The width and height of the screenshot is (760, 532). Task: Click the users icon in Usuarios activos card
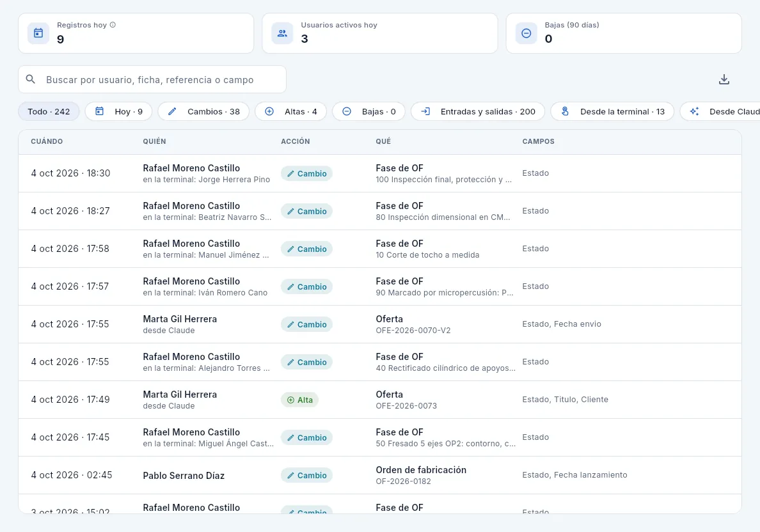(282, 33)
